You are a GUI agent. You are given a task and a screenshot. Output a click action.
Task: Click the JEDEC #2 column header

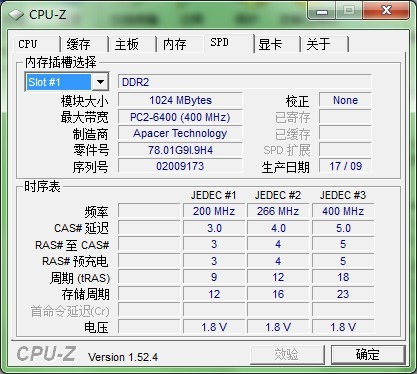pyautogui.click(x=278, y=195)
